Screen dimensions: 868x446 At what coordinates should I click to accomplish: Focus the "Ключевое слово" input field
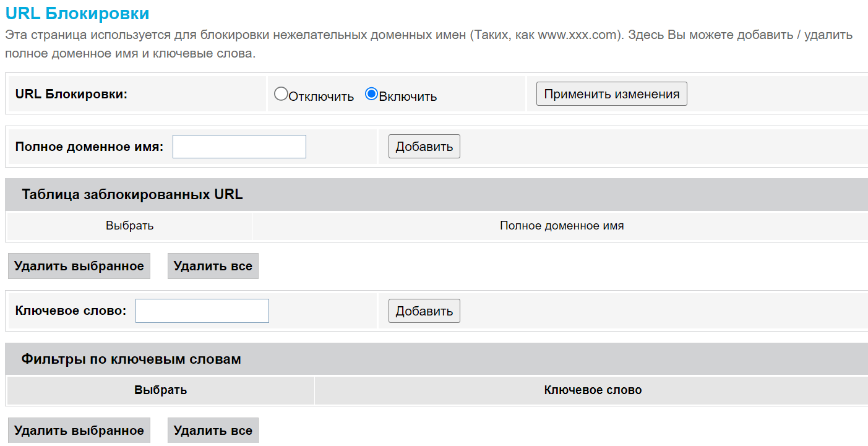(202, 311)
